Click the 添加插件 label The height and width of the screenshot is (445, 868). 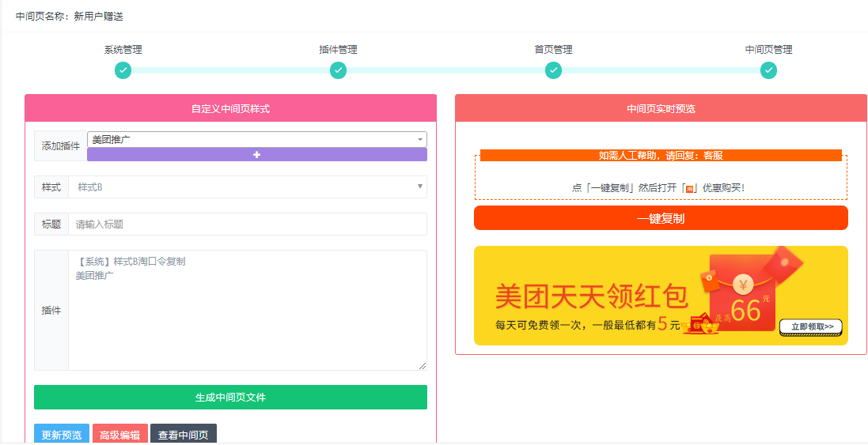pos(61,146)
